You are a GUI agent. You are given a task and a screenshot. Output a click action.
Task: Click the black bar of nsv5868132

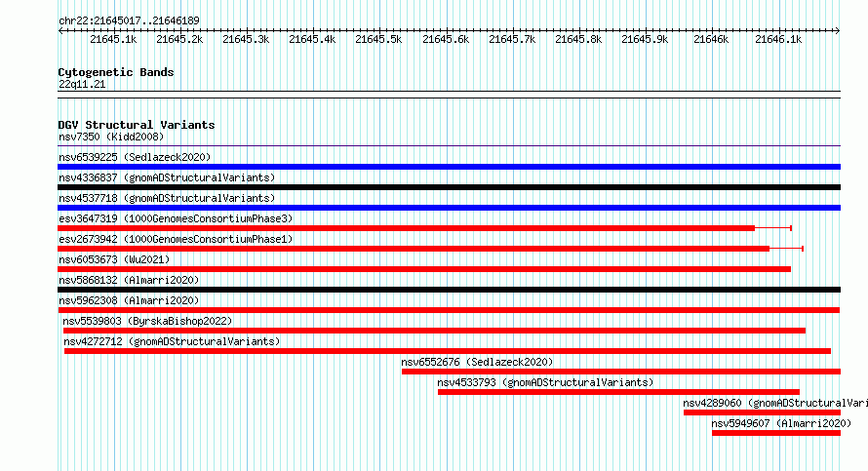tap(449, 290)
